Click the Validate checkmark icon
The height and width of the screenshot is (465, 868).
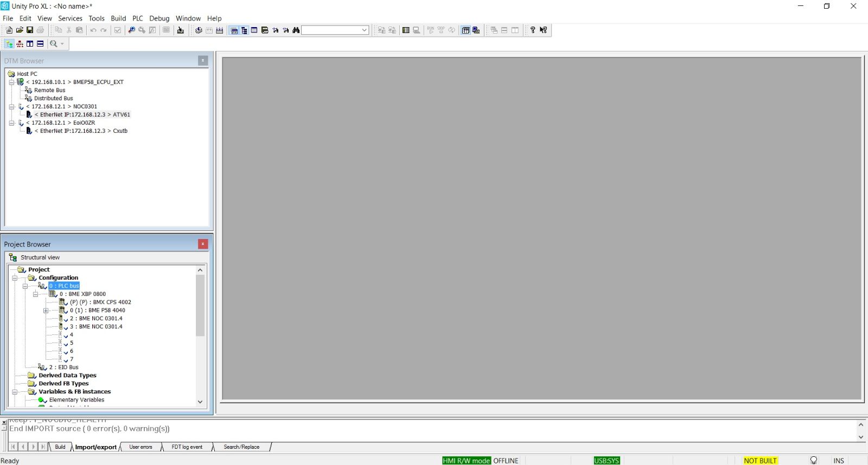pos(118,30)
